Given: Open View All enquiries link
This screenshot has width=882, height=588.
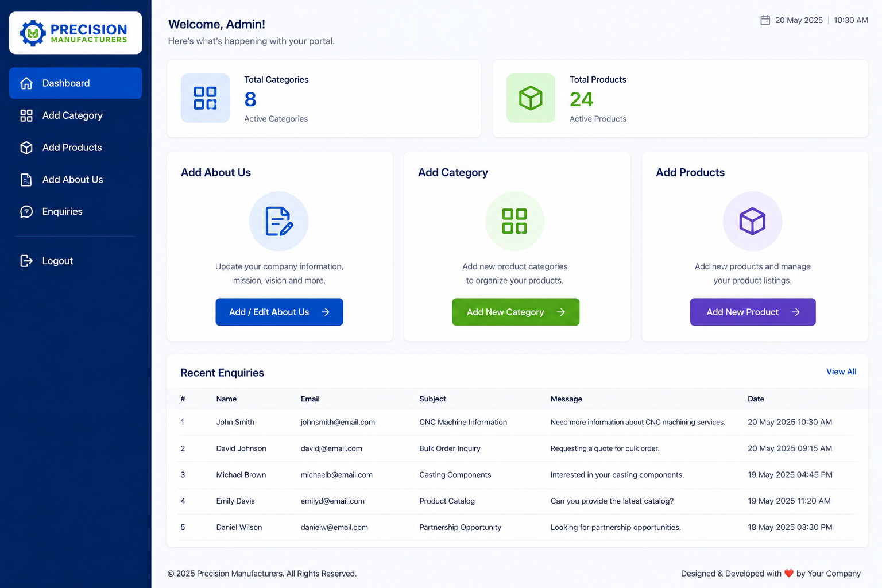Looking at the screenshot, I should pos(841,372).
